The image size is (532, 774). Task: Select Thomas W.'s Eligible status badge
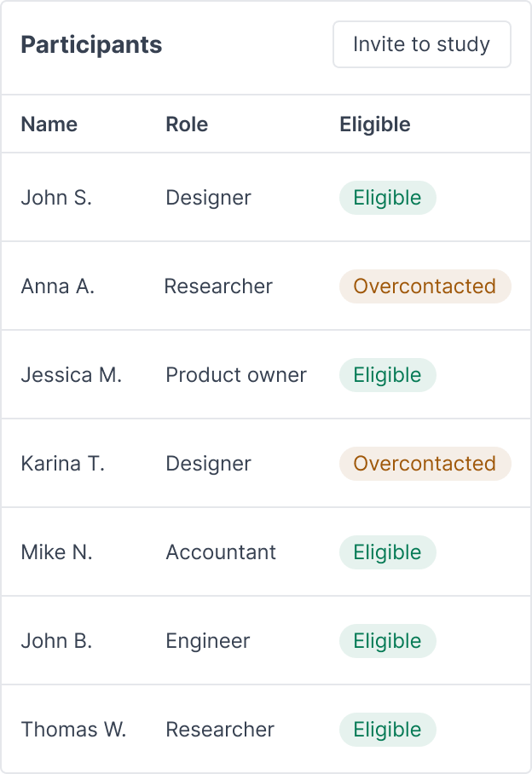[388, 730]
